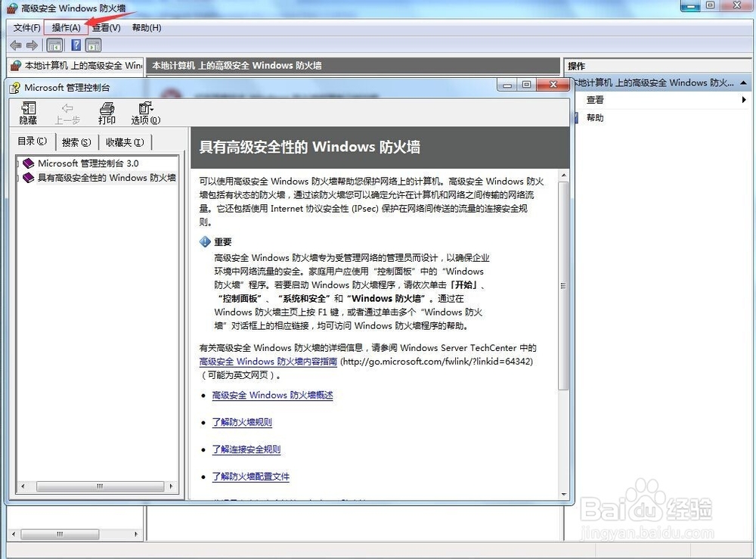
Task: Close the Microsoft 管理控制台 help window
Action: (553, 85)
